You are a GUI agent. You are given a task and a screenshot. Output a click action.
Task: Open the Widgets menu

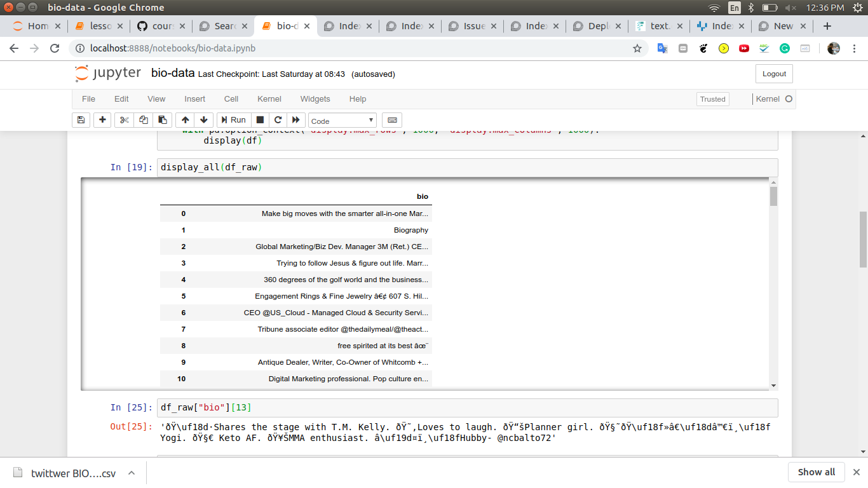(x=315, y=99)
